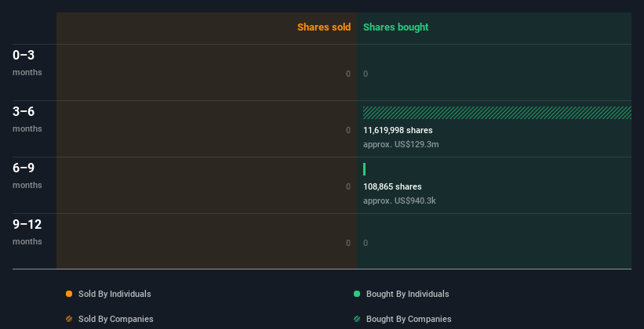Select the Sold By Individuals legend label

(x=115, y=294)
